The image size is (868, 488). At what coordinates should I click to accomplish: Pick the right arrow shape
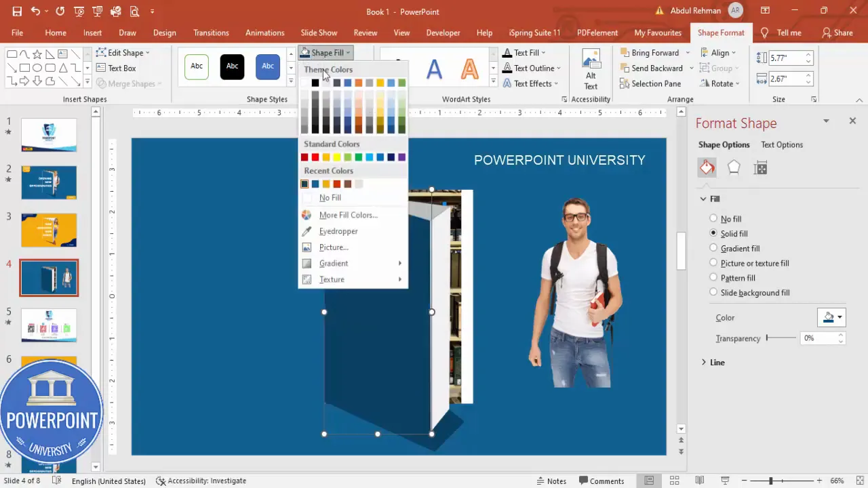tap(25, 82)
